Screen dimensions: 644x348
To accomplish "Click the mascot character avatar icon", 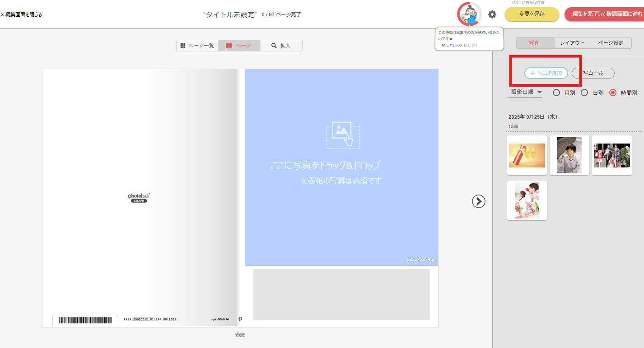I will pos(469,14).
